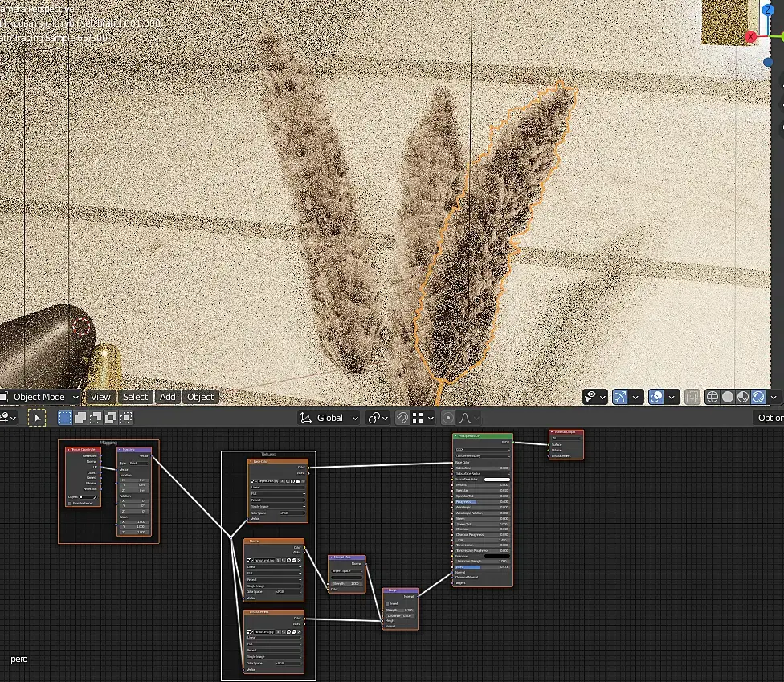Collapse the Normal Map node
Image resolution: width=784 pixels, height=682 pixels.
tap(332, 557)
